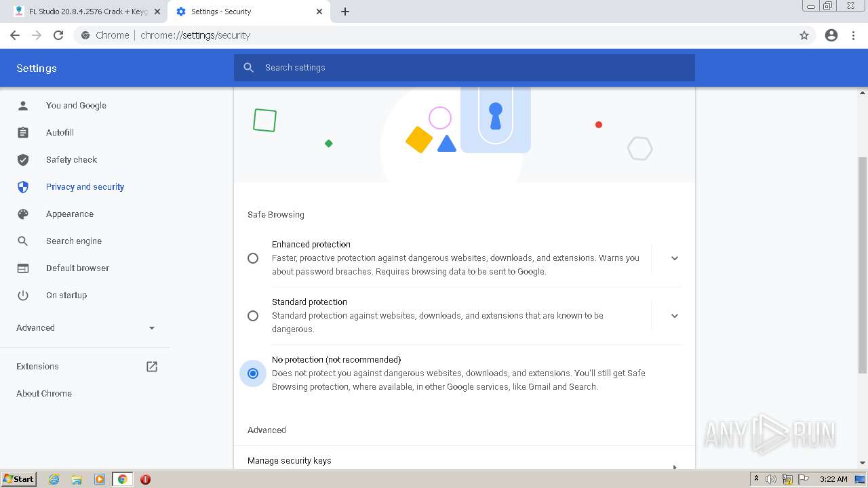This screenshot has width=868, height=488.
Task: Click the volume icon in system tray
Action: click(771, 479)
